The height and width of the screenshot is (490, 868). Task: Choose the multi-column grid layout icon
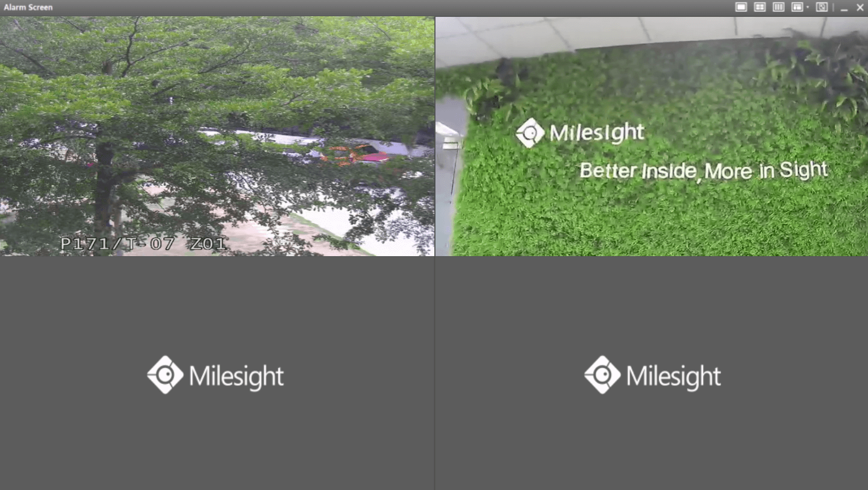point(778,7)
